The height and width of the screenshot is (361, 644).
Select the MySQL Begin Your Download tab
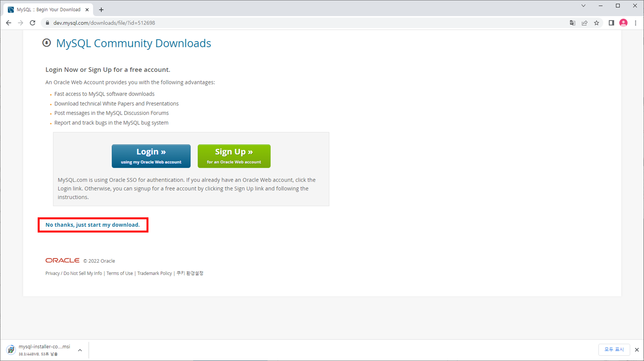click(48, 10)
